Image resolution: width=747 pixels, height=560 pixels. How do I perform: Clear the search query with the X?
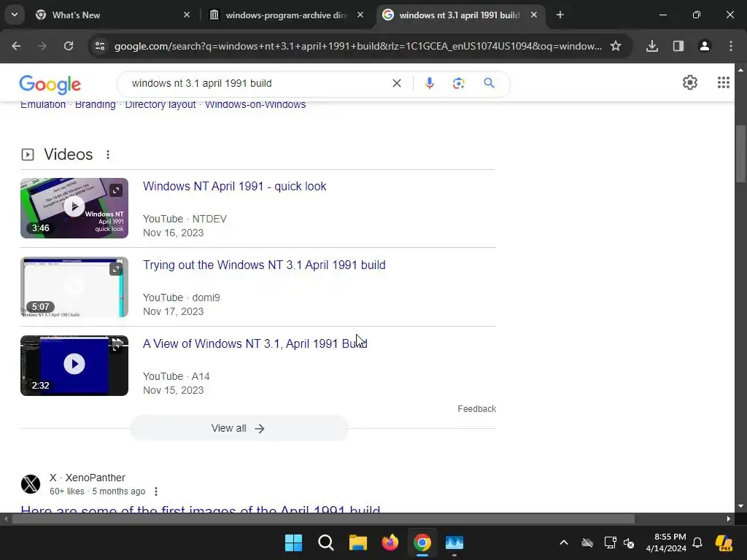[396, 83]
